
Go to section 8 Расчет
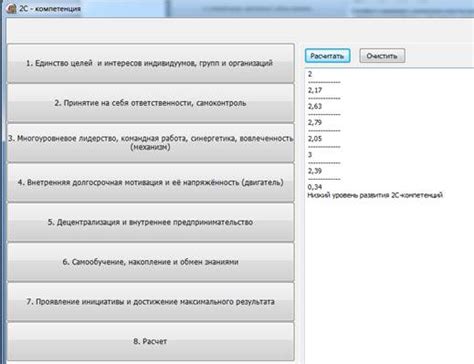tap(151, 341)
